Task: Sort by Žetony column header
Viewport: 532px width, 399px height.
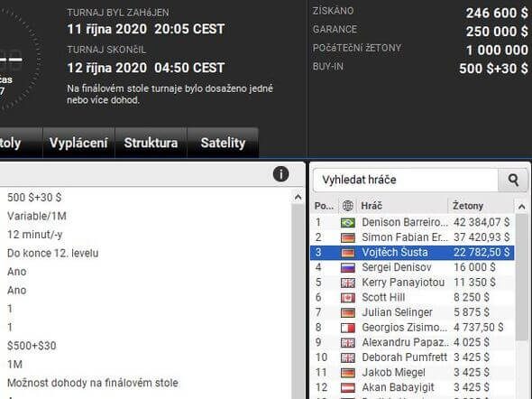Action: (x=482, y=206)
